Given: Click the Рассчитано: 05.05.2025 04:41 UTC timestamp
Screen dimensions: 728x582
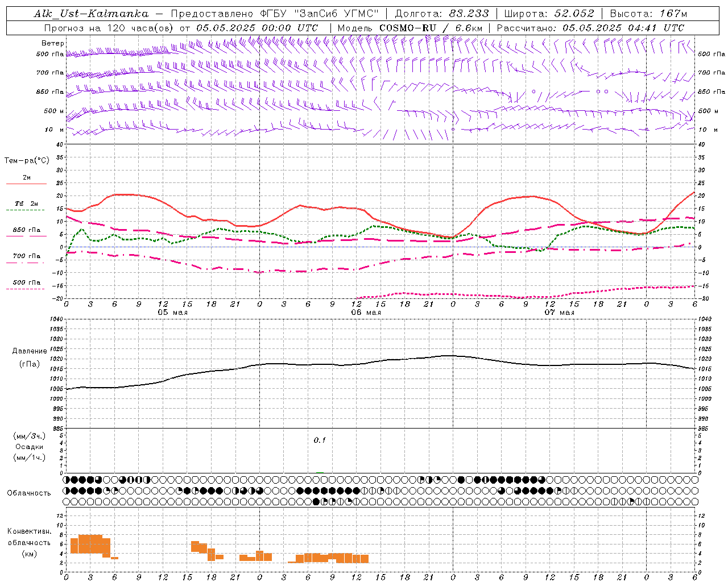Looking at the screenshot, I should coord(590,28).
